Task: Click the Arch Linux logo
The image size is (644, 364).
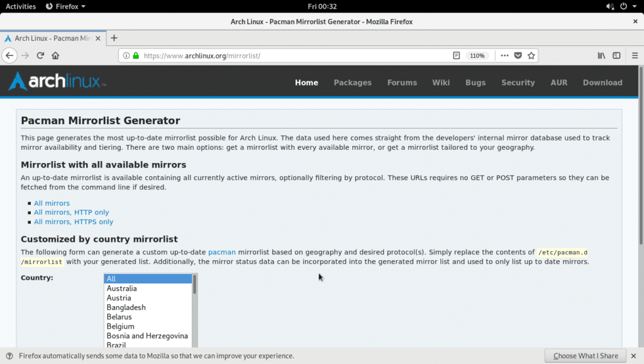Action: click(x=55, y=81)
